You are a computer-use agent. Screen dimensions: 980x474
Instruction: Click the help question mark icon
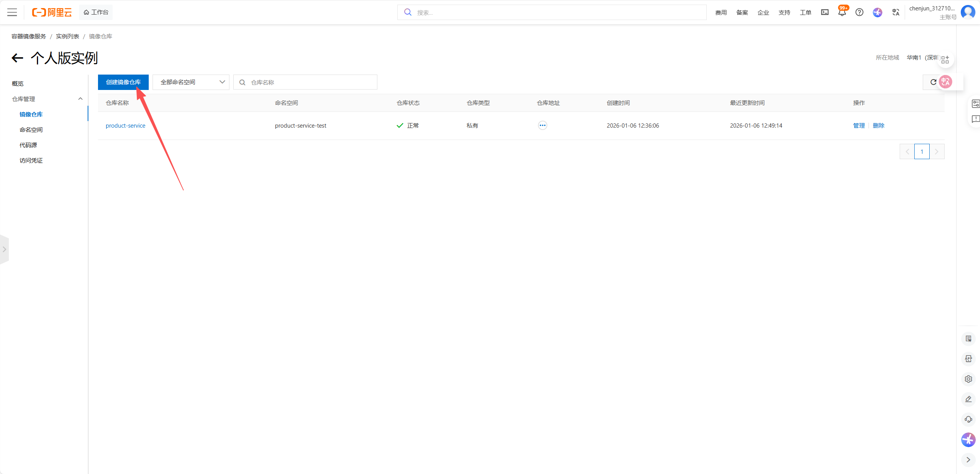pyautogui.click(x=859, y=12)
